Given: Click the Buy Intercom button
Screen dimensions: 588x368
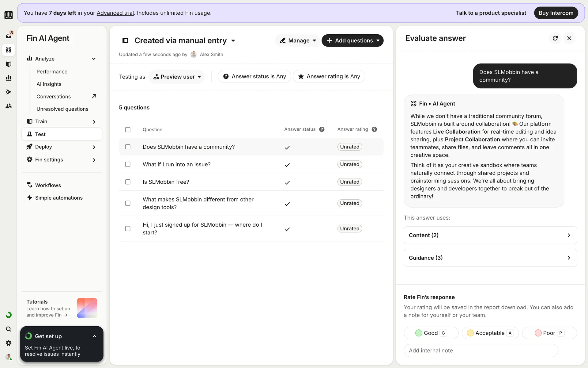Looking at the screenshot, I should (x=556, y=13).
